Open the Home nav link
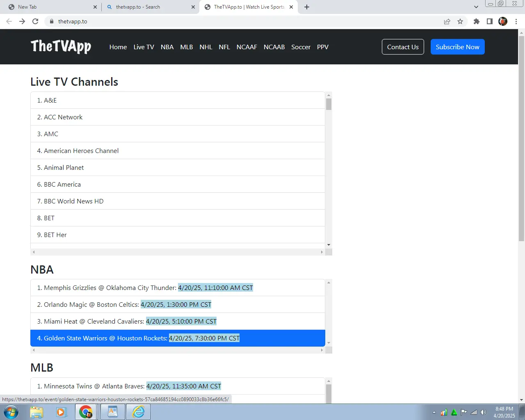 click(118, 47)
